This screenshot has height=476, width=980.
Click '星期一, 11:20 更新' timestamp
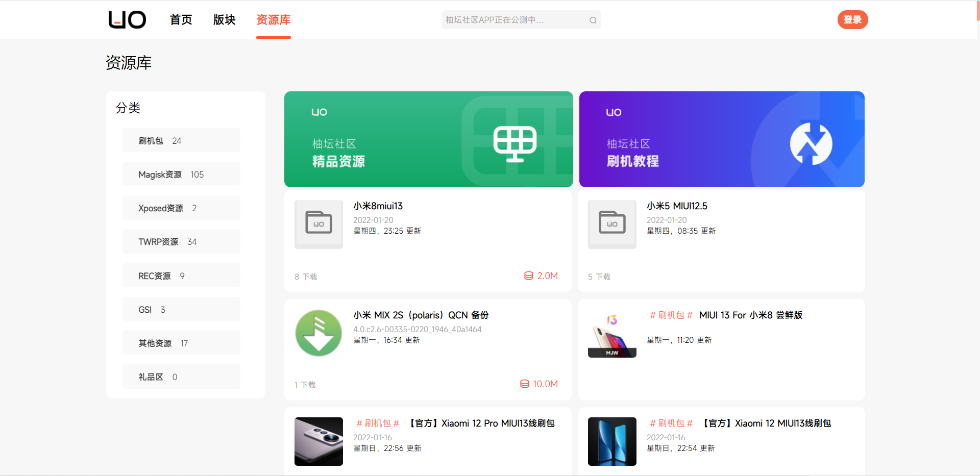tap(679, 340)
